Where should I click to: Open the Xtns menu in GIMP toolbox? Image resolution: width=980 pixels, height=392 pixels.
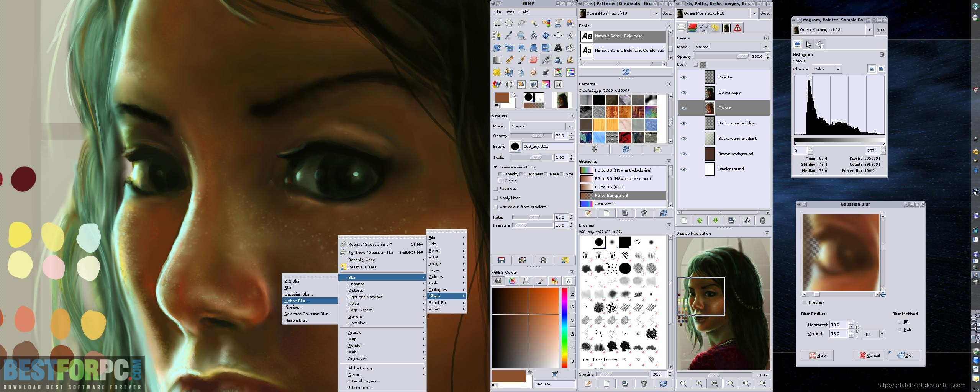click(x=510, y=12)
